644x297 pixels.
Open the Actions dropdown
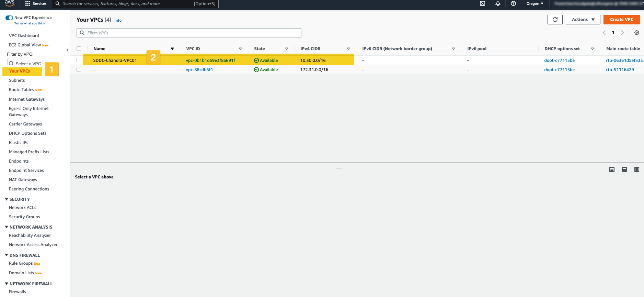(583, 20)
